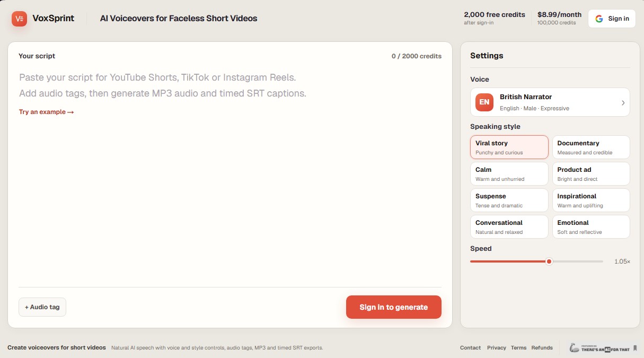Click AI Voiceovers for Faceless Short Videos title
The image size is (644, 358).
(179, 19)
